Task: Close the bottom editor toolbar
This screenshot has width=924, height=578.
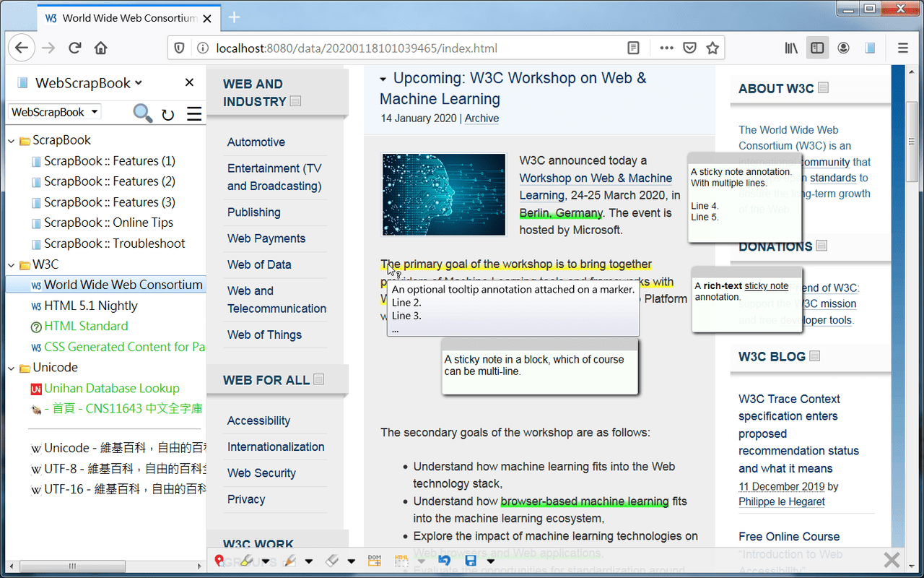Action: [x=892, y=559]
